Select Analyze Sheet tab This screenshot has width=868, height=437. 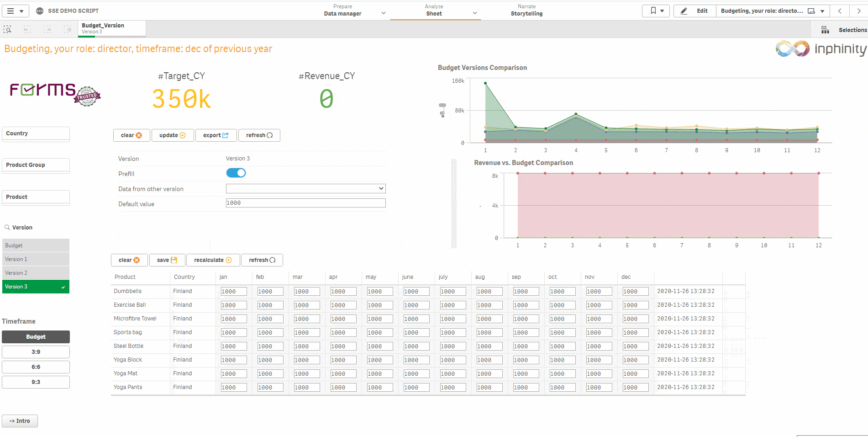[x=434, y=10]
